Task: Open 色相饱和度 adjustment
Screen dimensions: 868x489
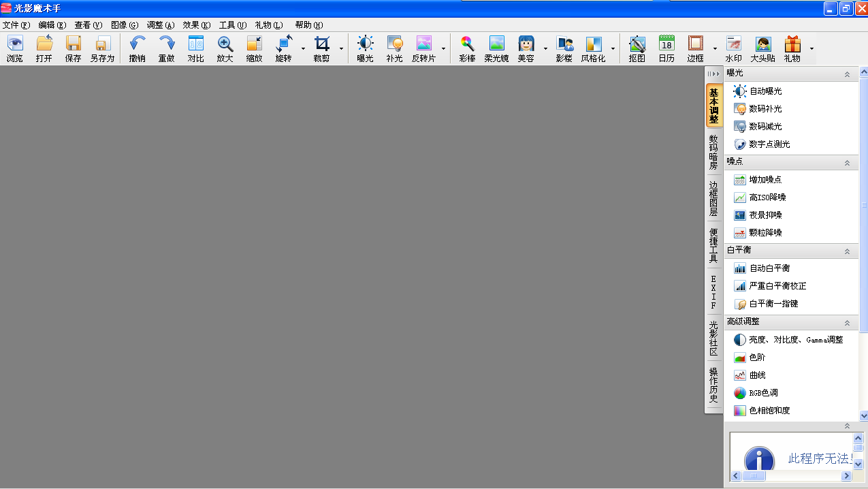Action: 762,411
